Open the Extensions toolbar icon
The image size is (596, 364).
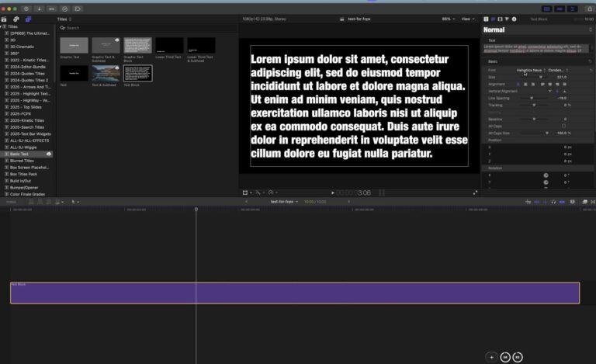tap(78, 9)
